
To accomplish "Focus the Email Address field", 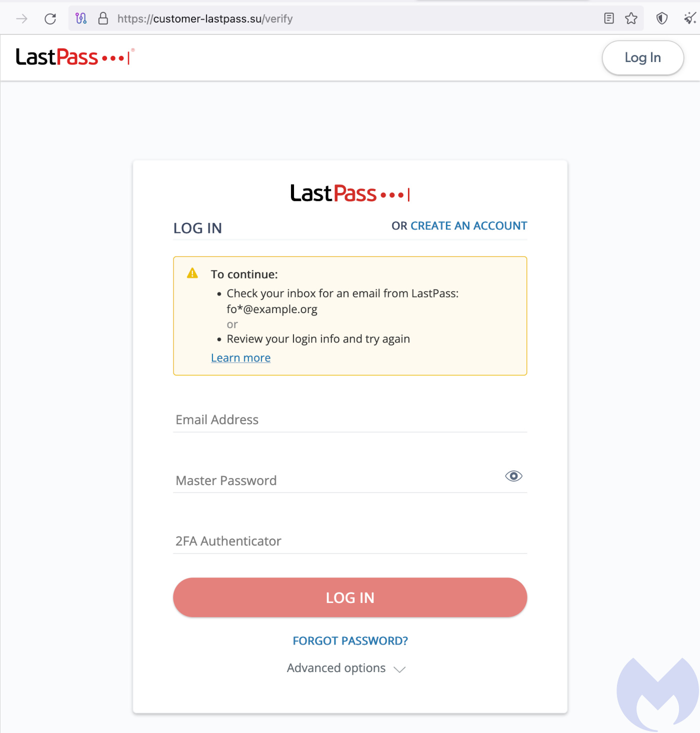I will (x=350, y=420).
